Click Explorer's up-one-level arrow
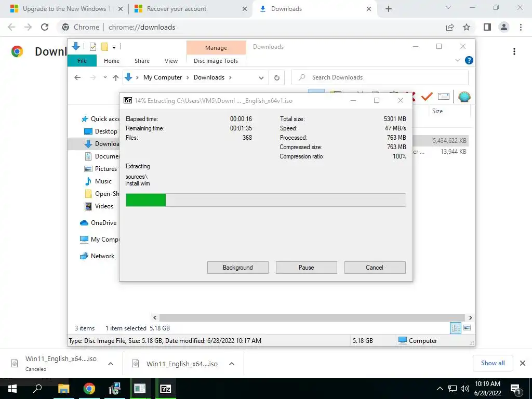Image resolution: width=532 pixels, height=399 pixels. tap(116, 78)
